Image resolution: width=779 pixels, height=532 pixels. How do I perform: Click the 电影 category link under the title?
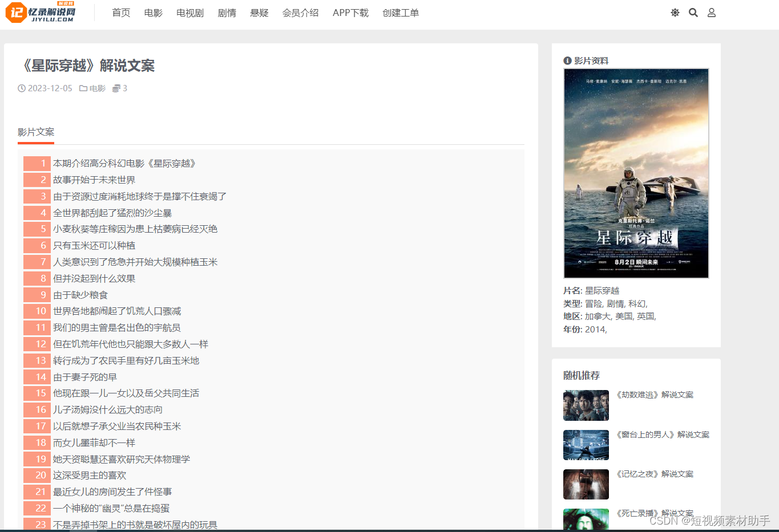(x=98, y=88)
